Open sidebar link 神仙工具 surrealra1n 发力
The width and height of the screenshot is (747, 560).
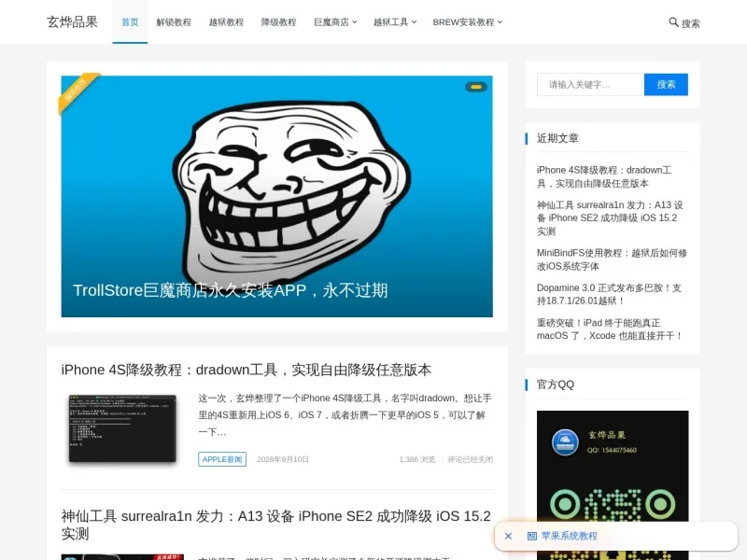pyautogui.click(x=610, y=217)
